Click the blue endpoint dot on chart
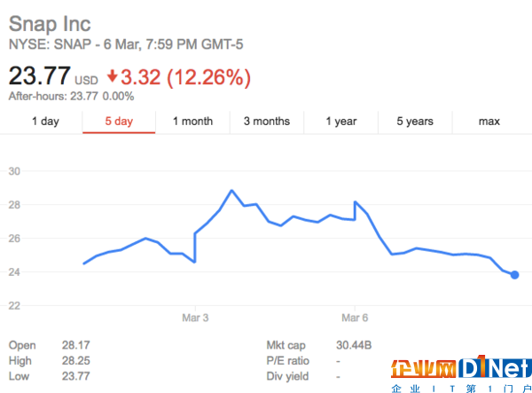532x393 pixels. click(x=514, y=275)
